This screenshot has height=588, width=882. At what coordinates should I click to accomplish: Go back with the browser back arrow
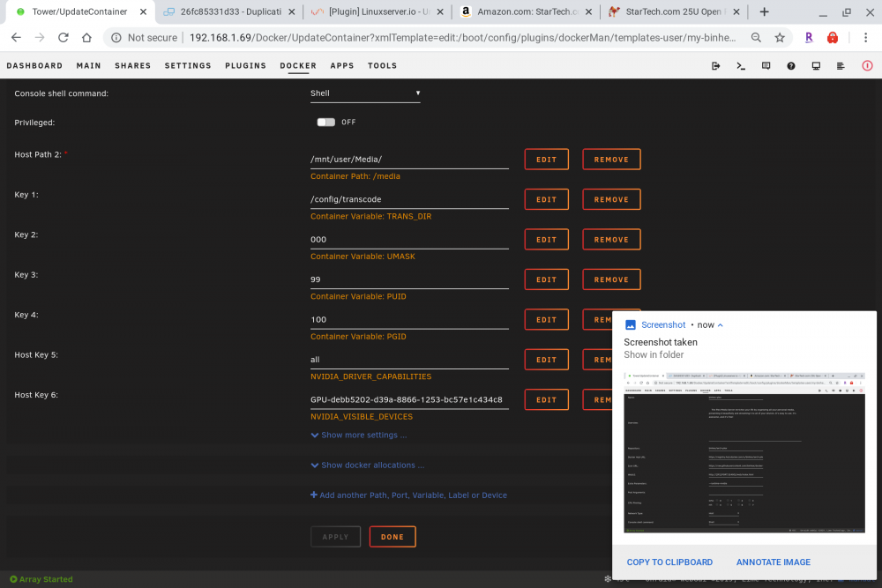16,38
